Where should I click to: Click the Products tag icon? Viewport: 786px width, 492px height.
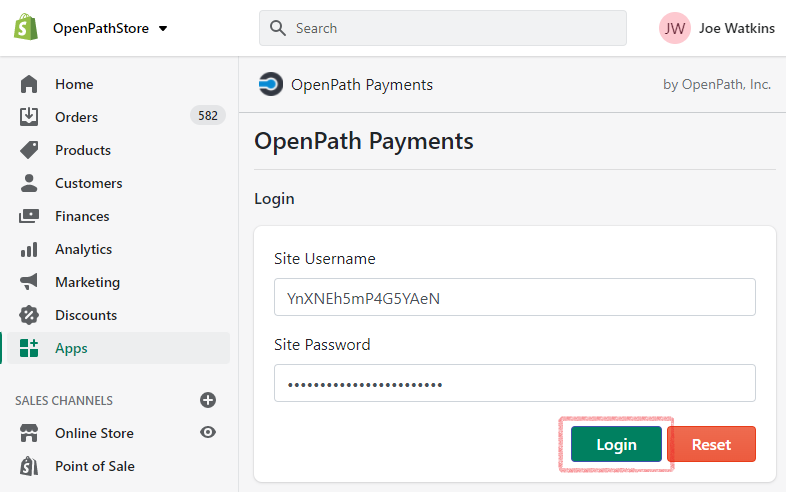click(29, 150)
